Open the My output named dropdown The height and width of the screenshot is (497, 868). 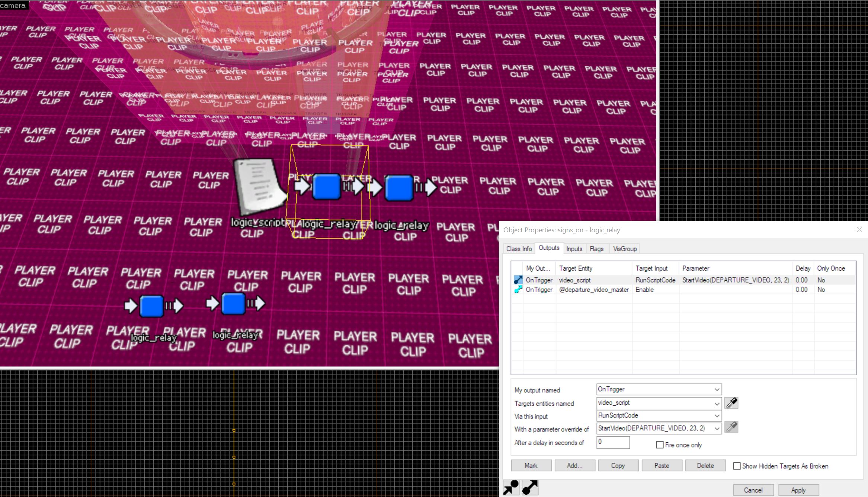(717, 389)
